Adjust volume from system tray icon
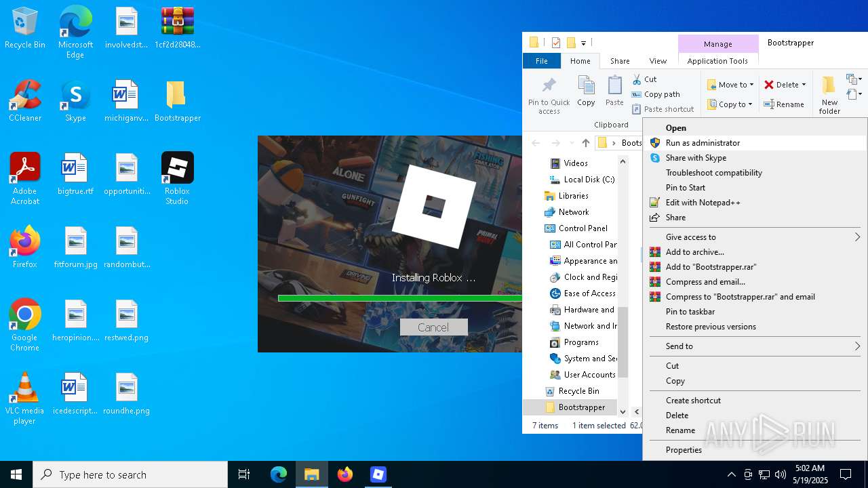The image size is (868, 488). point(781,474)
